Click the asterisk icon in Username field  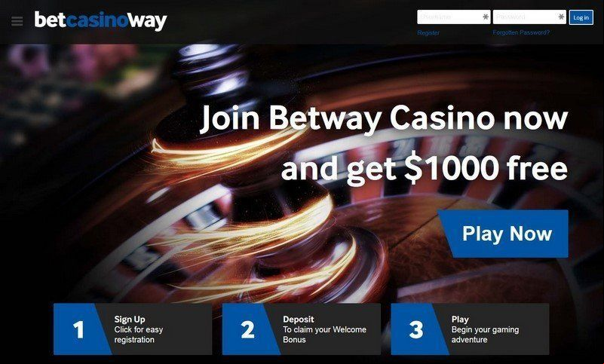pos(486,17)
